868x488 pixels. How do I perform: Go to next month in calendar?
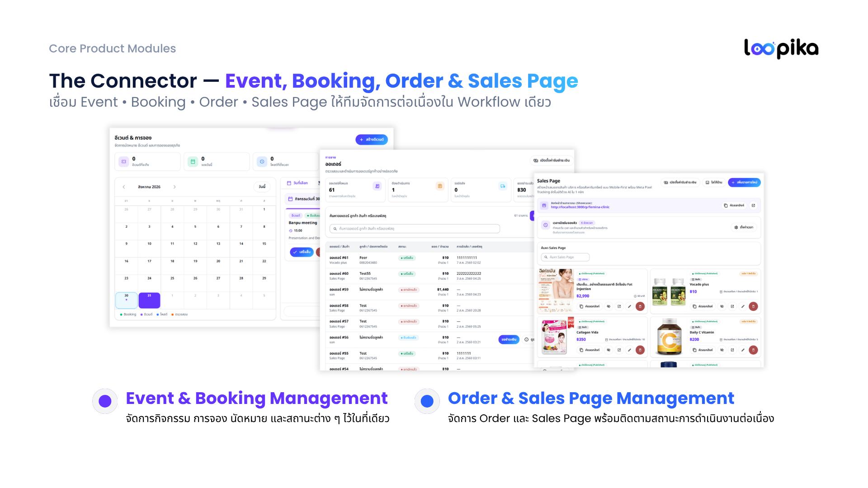[175, 187]
